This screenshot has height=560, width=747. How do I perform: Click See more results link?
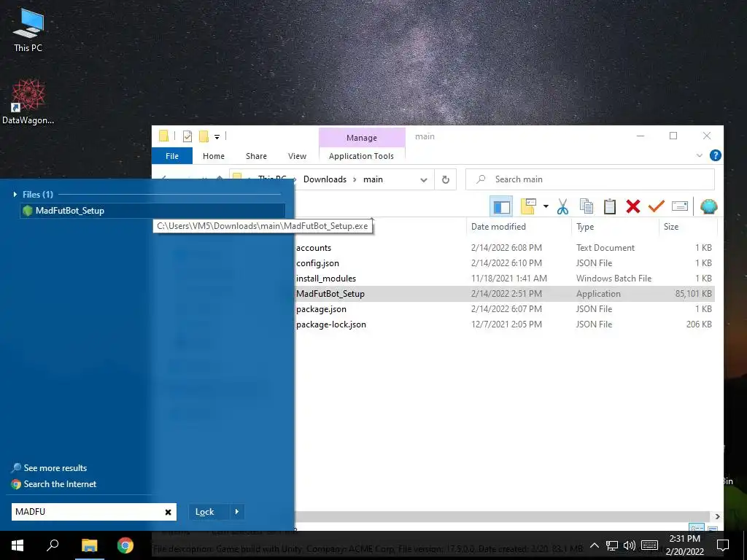point(55,468)
